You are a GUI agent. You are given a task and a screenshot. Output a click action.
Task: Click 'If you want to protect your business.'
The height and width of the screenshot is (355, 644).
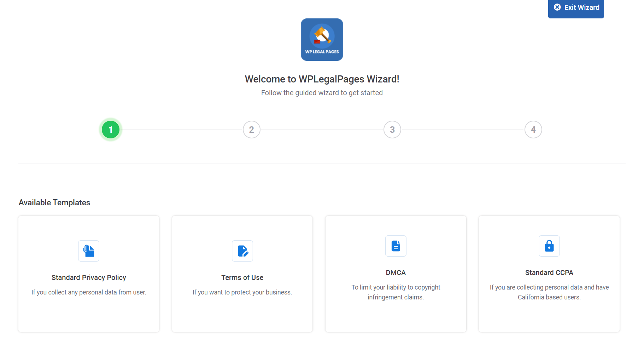[x=242, y=292]
